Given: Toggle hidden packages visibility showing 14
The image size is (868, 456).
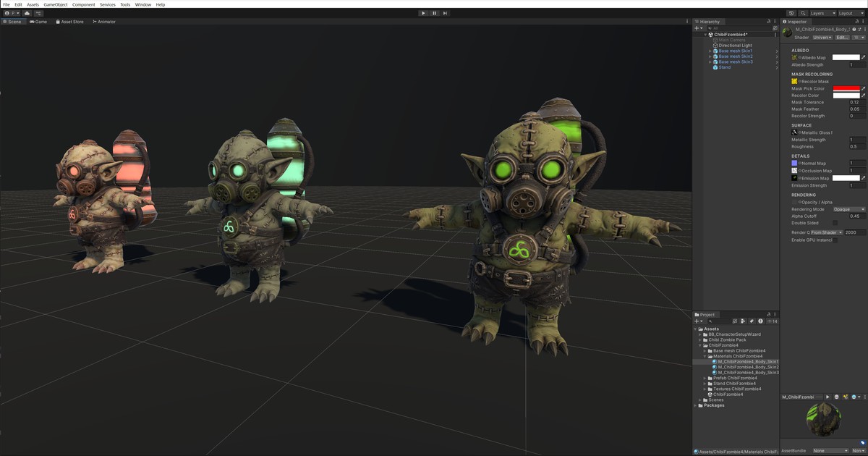Looking at the screenshot, I should (772, 321).
